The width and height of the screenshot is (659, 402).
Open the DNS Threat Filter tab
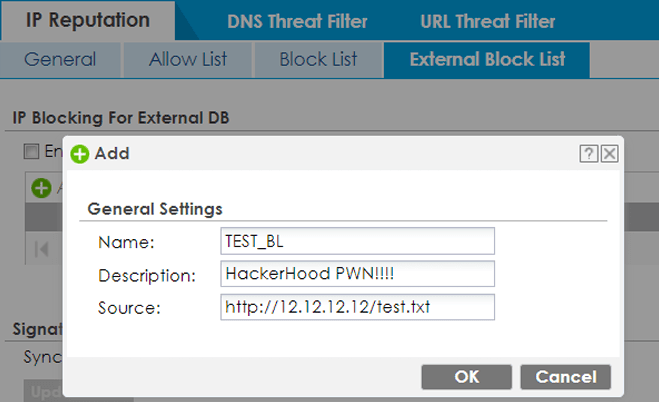tap(297, 21)
